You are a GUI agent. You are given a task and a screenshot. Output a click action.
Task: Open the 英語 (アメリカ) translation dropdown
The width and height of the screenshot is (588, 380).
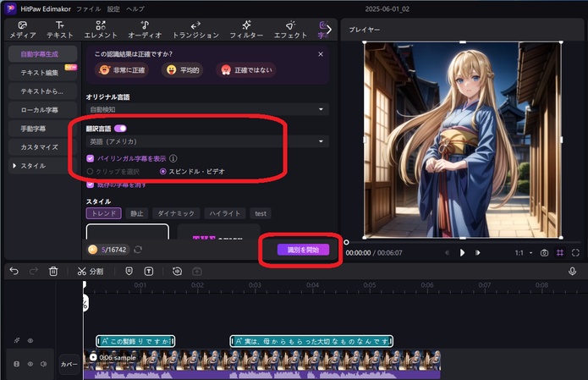(207, 141)
